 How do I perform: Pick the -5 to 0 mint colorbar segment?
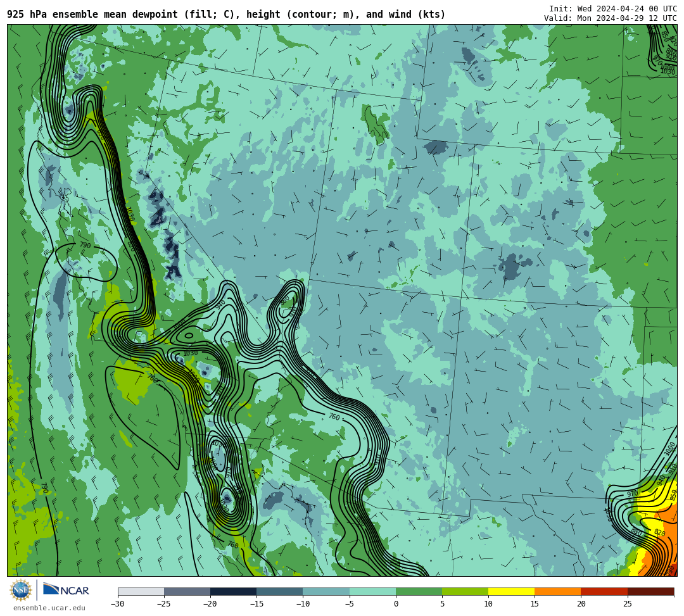(x=372, y=591)
